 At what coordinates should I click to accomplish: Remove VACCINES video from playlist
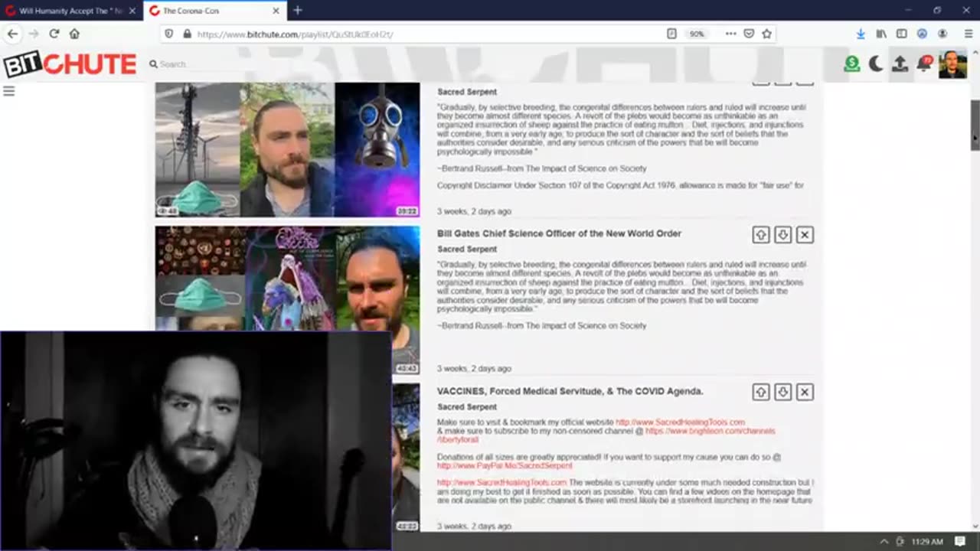click(805, 392)
